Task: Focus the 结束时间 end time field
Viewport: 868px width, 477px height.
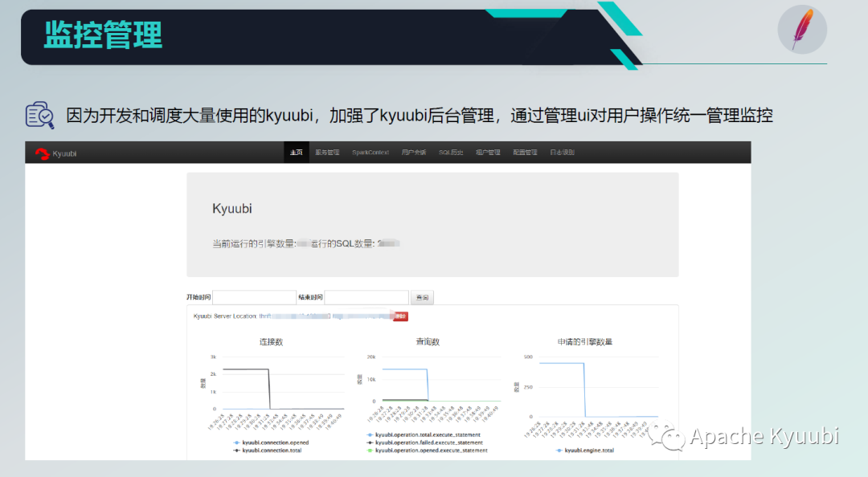Action: 366,297
